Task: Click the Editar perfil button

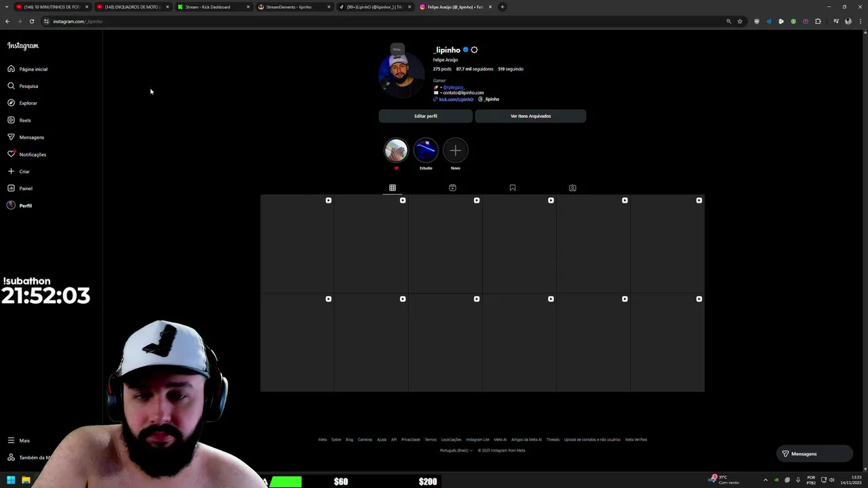Action: pyautogui.click(x=426, y=116)
